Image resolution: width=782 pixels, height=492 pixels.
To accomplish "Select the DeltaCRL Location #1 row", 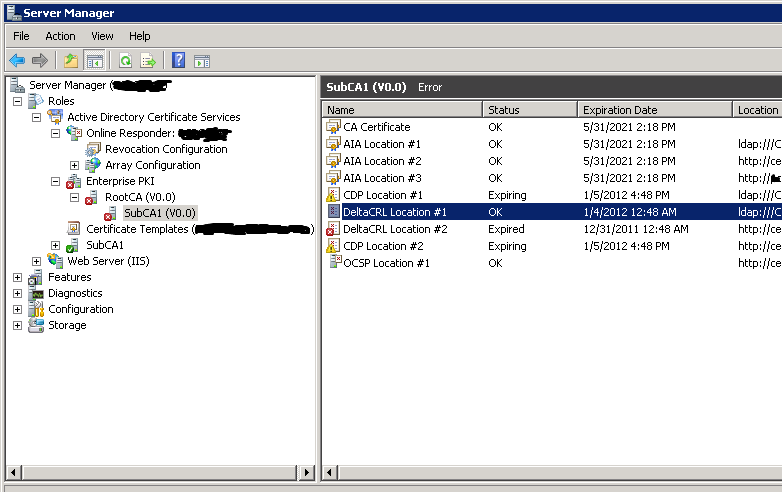I will pos(552,212).
